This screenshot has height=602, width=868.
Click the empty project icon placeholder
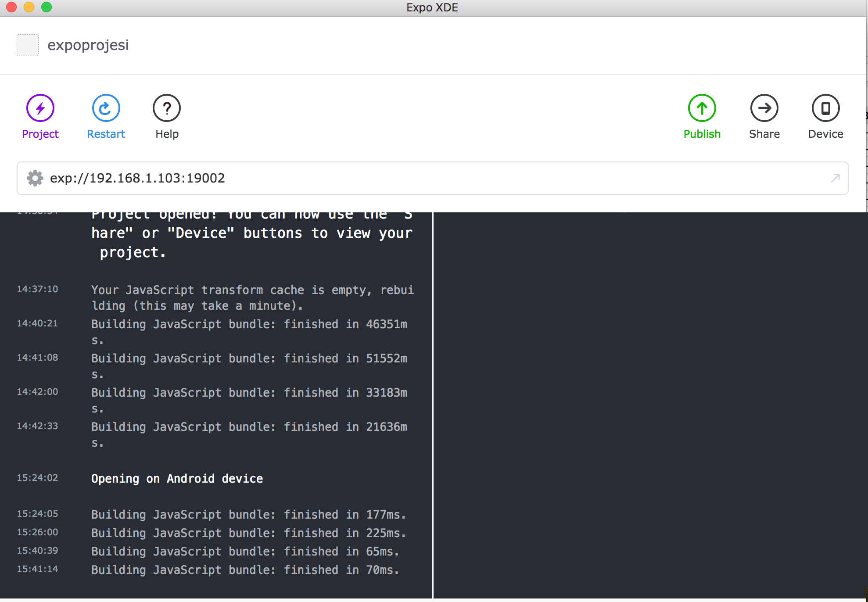pyautogui.click(x=28, y=45)
